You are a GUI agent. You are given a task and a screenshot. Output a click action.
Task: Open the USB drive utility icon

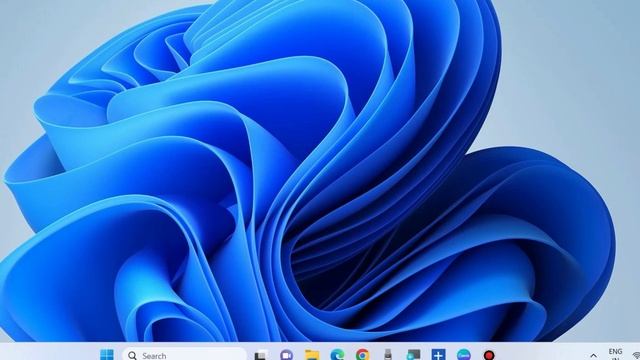(x=388, y=355)
